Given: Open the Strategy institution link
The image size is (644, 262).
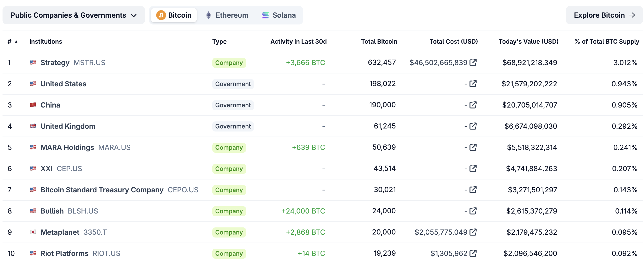Looking at the screenshot, I should 55,63.
